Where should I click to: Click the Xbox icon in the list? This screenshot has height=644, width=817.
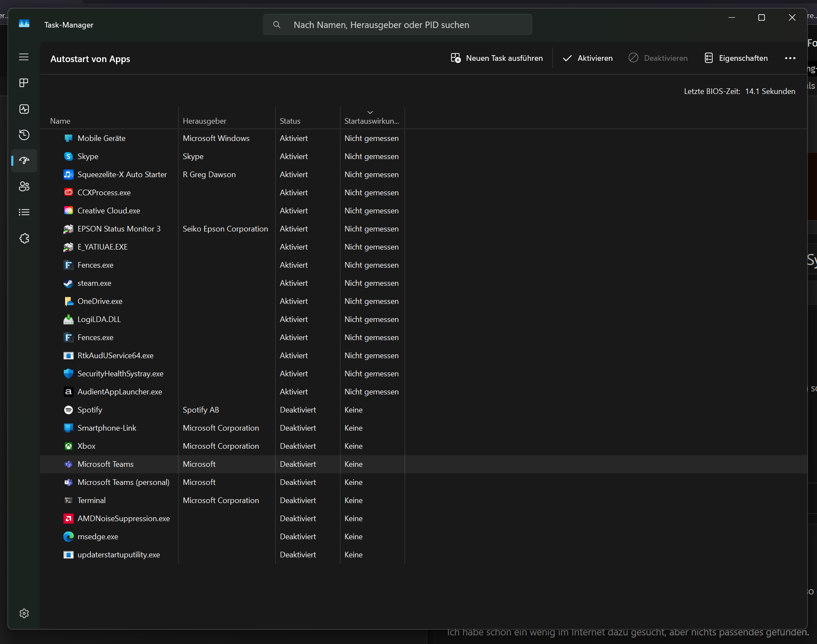[69, 446]
